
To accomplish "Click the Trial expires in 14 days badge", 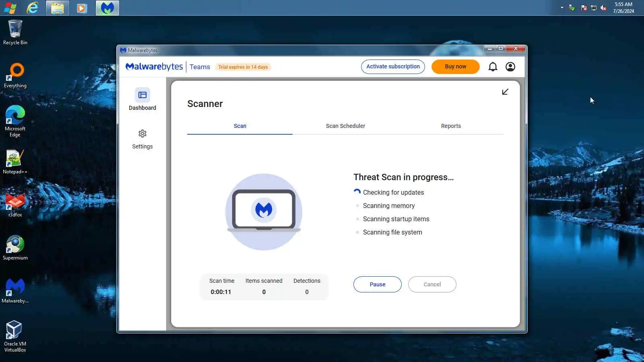I will [x=243, y=67].
